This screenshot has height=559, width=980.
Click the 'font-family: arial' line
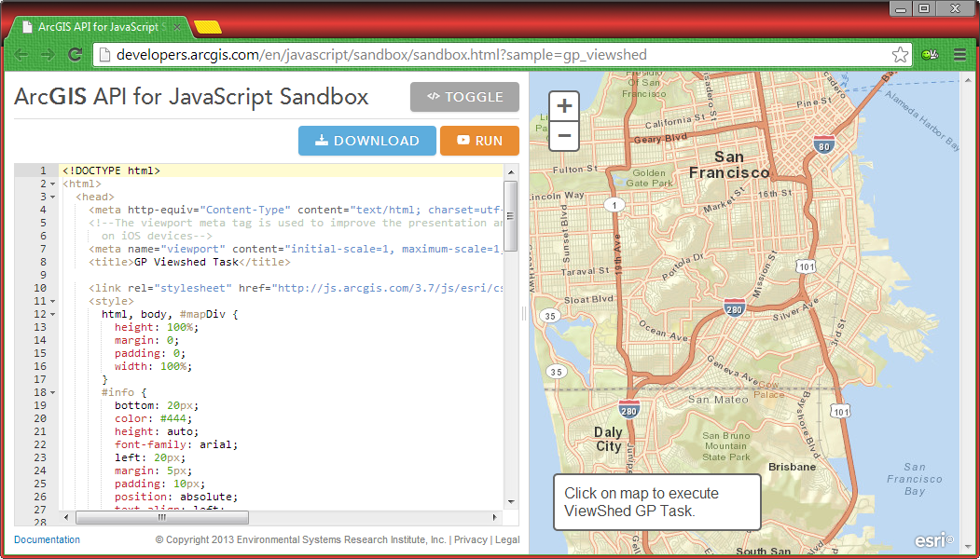[x=176, y=444]
